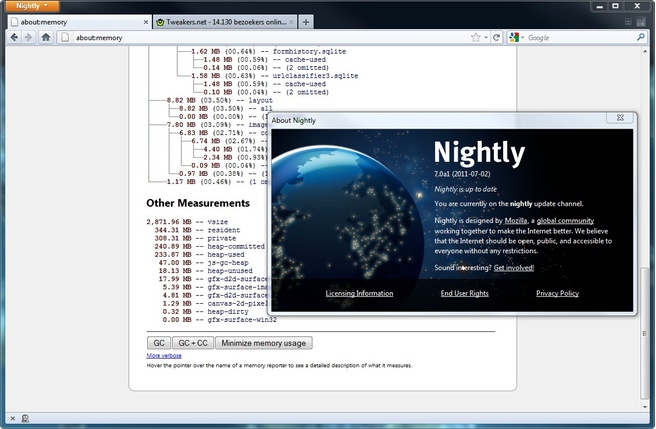Go back with the back arrow
The height and width of the screenshot is (429, 656).
14,37
